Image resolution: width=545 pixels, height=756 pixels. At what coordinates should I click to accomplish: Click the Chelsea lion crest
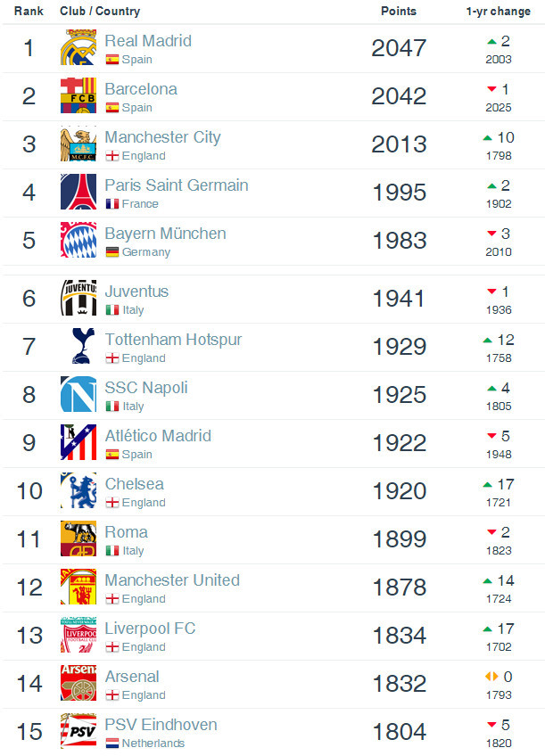[78, 491]
